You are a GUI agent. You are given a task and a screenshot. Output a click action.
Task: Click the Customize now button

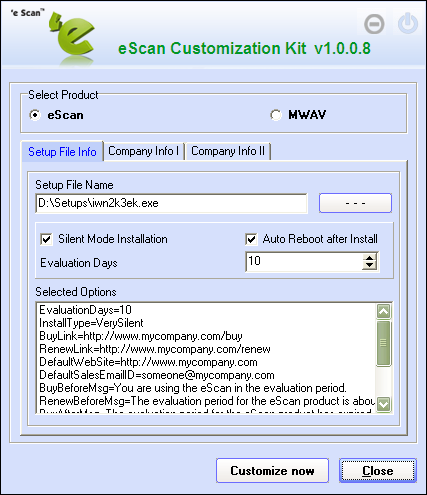click(272, 471)
